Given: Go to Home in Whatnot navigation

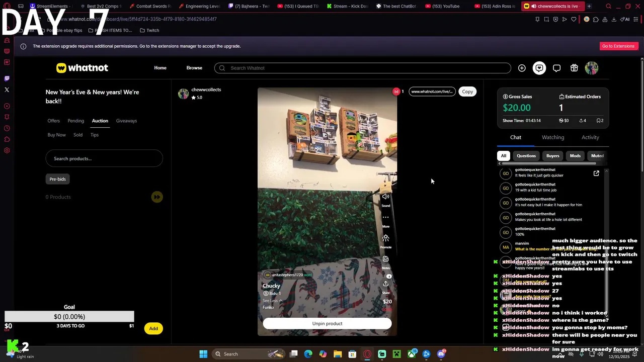Looking at the screenshot, I should tap(160, 68).
